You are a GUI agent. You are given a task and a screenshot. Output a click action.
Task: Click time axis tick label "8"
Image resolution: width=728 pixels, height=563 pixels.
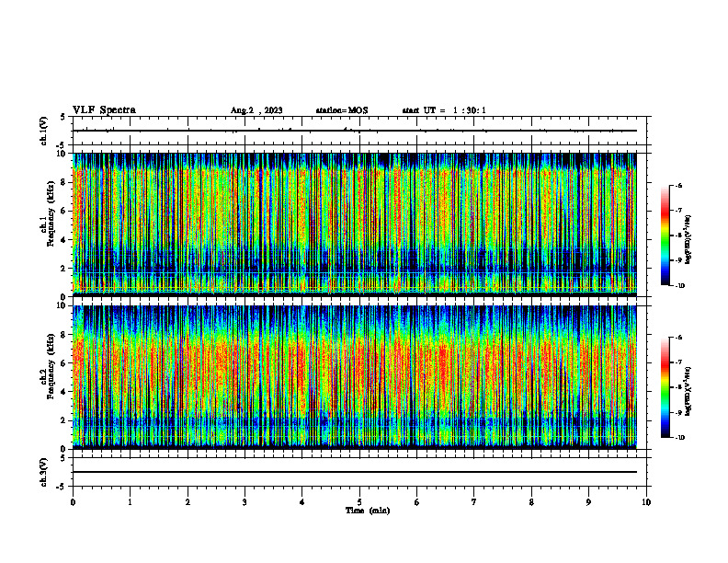point(531,502)
